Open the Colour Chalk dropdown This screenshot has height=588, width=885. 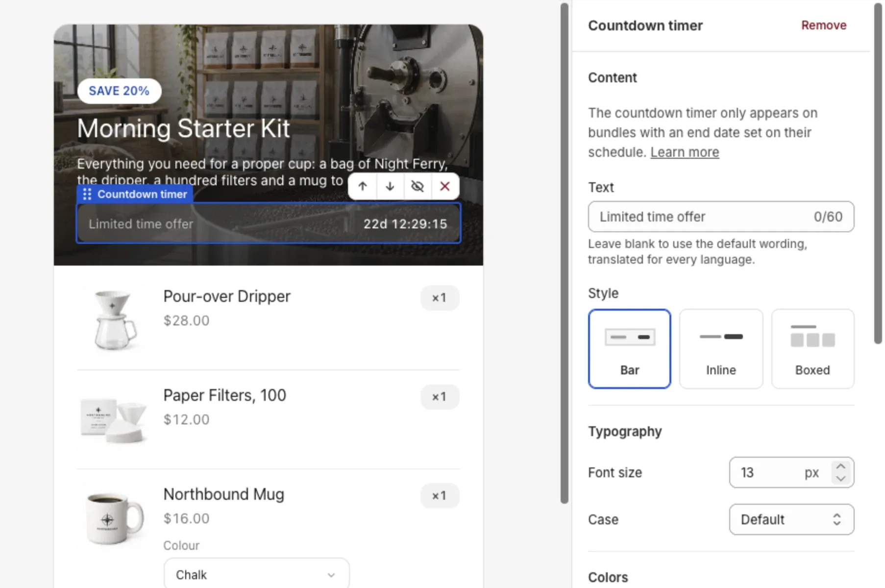click(x=257, y=575)
